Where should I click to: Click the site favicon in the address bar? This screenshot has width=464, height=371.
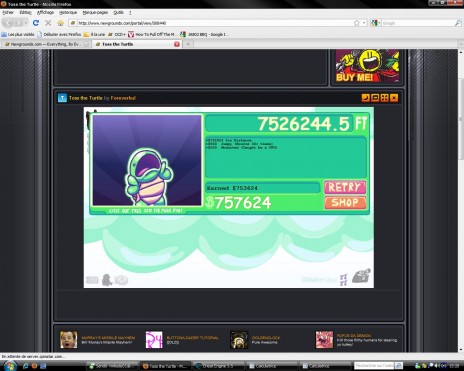pyautogui.click(x=72, y=23)
